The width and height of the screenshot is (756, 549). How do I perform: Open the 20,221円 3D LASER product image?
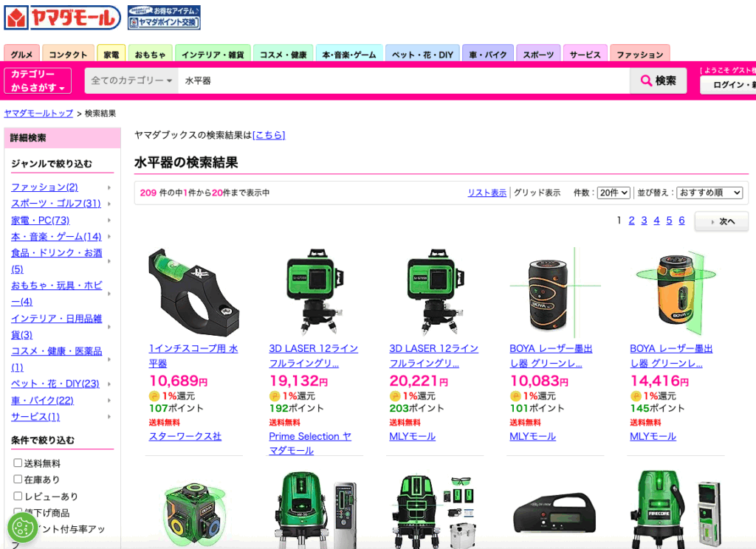[x=434, y=292]
